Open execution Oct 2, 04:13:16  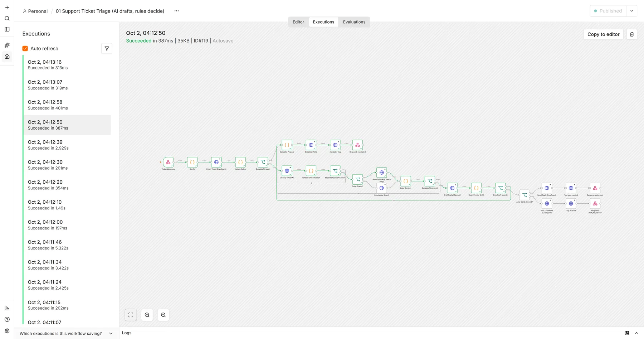[x=67, y=65]
